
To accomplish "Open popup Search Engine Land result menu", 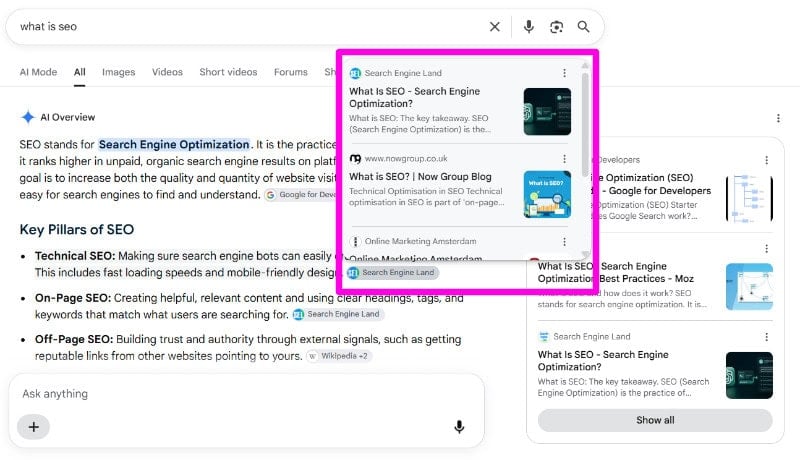I will click(564, 73).
